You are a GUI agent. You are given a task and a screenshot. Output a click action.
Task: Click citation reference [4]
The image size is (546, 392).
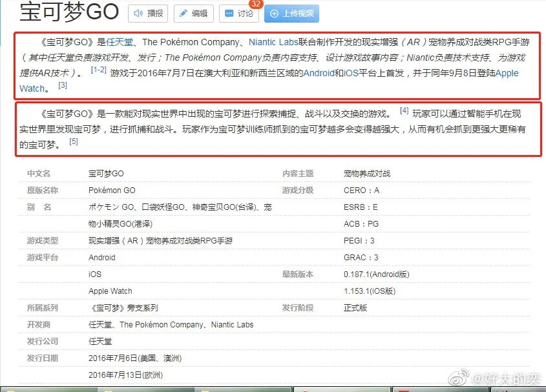click(x=404, y=110)
